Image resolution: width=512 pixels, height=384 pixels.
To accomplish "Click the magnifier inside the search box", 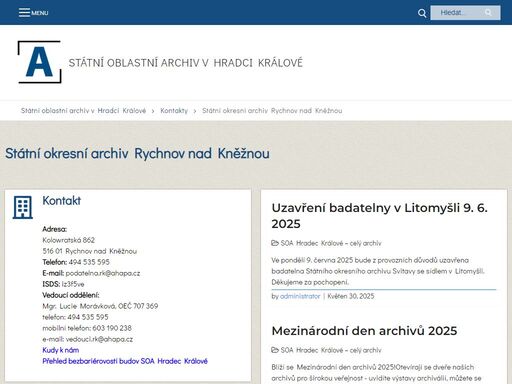I will point(488,13).
